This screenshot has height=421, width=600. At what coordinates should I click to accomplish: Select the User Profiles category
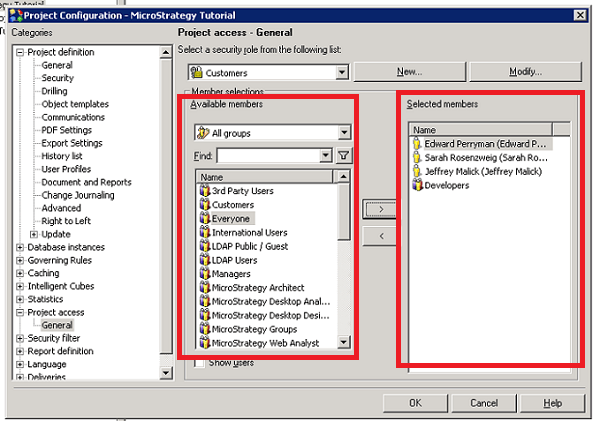(x=66, y=169)
